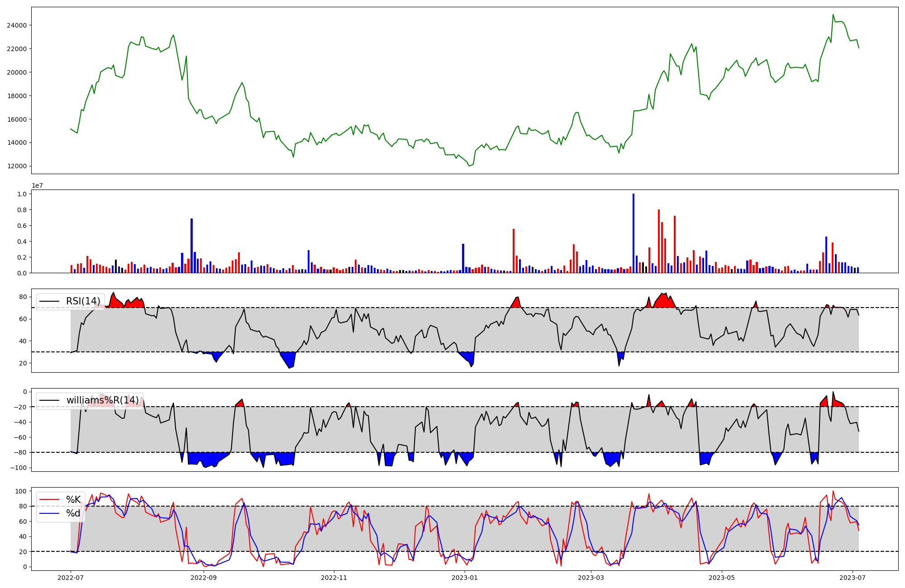This screenshot has width=905, height=588.
Task: Click the 24000 price axis label
Action: pos(17,25)
